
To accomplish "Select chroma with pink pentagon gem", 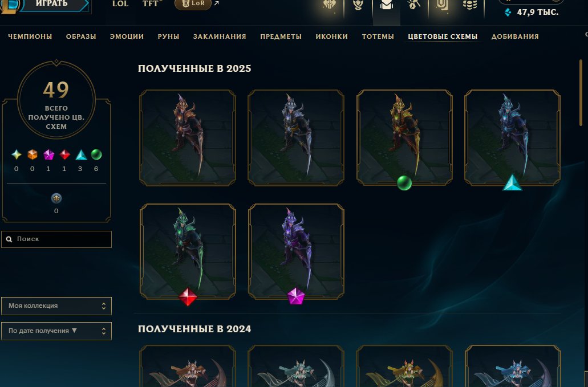I will point(296,251).
